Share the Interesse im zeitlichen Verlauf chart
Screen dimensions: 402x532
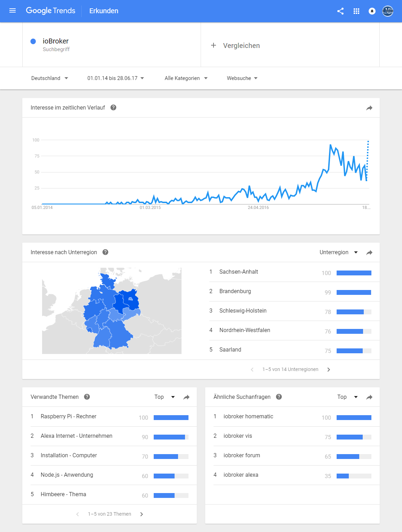369,108
